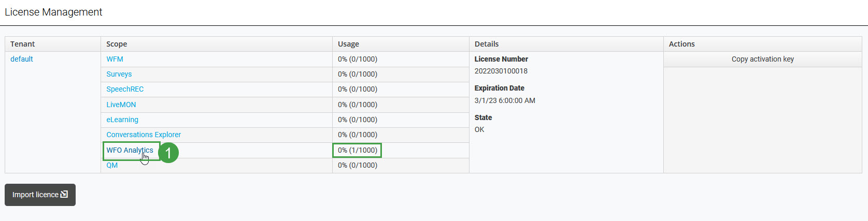Screen dimensions: 868x221
Task: Click the Import licence button
Action: (x=40, y=195)
